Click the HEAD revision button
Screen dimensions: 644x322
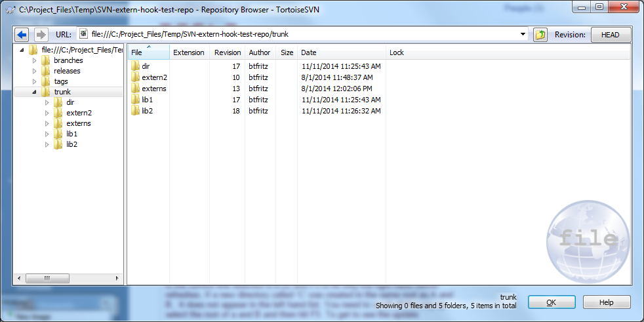pyautogui.click(x=611, y=35)
